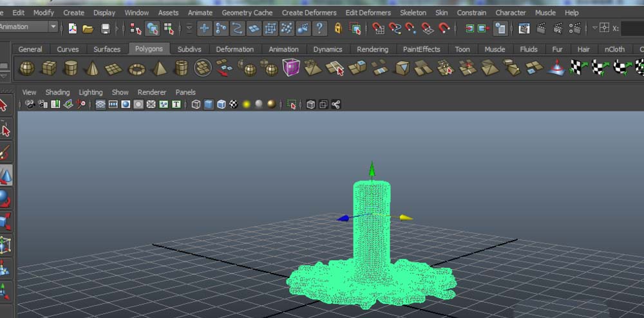The image size is (644, 318).
Task: Create a polygon pyramid from the shelf
Action: tap(159, 68)
